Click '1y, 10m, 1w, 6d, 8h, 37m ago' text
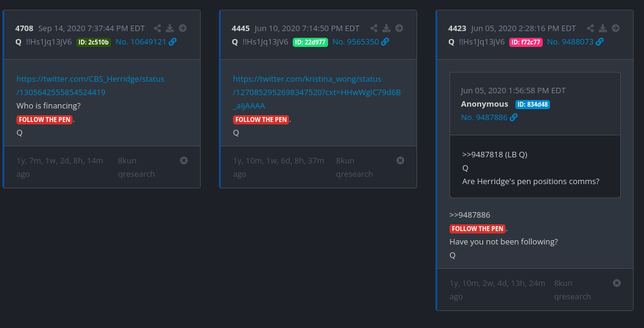This screenshot has height=328, width=644. [279, 167]
